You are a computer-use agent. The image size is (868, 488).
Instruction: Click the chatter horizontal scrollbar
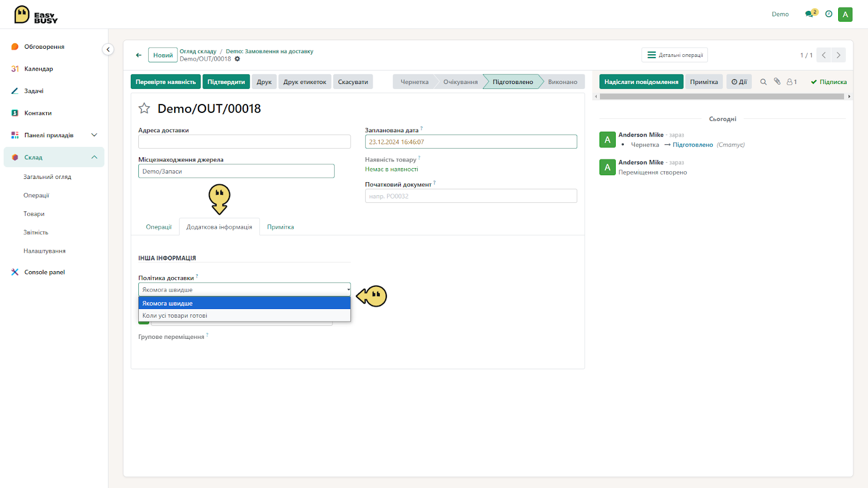(x=722, y=97)
